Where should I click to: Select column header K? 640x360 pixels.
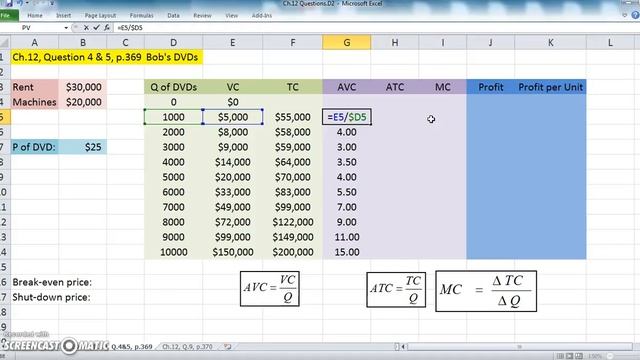coord(551,42)
